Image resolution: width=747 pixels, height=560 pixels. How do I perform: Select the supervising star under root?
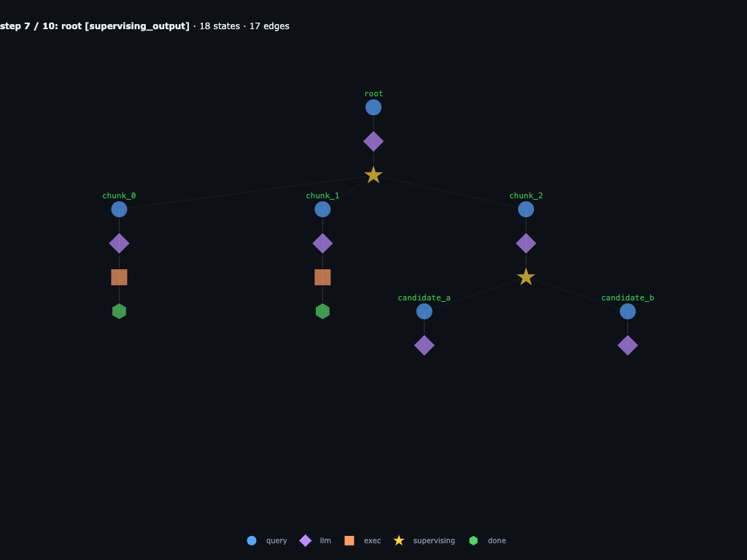coord(373,175)
